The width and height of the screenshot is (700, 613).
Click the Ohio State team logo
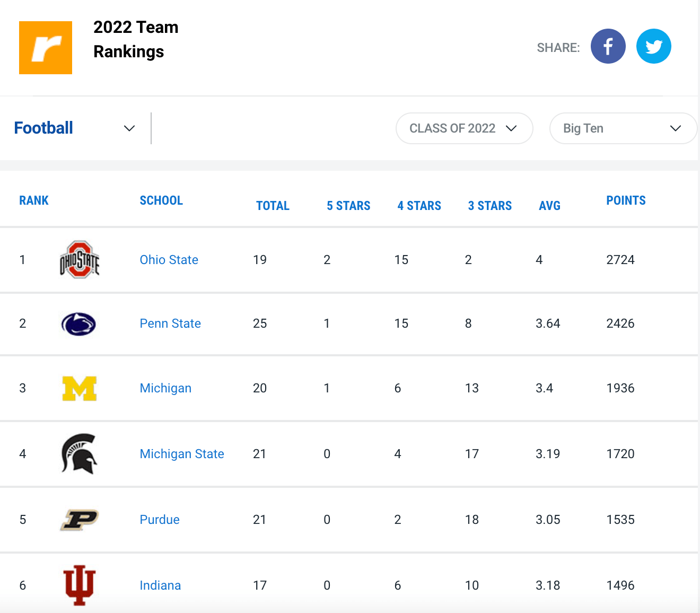point(80,260)
